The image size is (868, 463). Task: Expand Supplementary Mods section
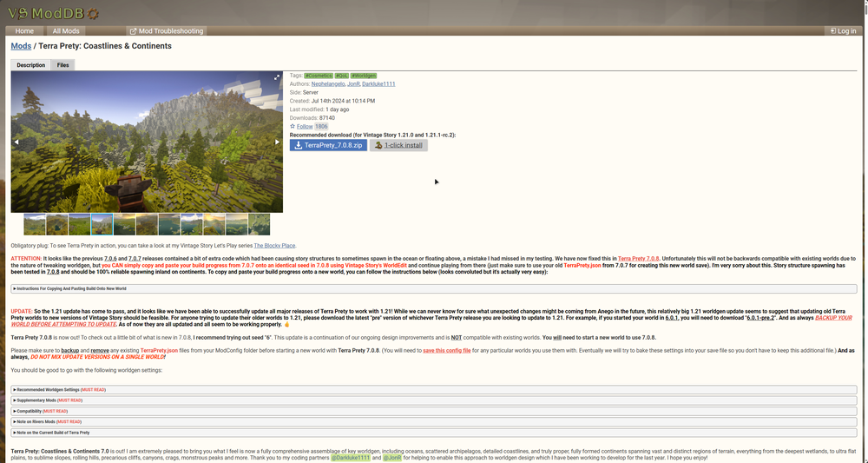coord(434,400)
